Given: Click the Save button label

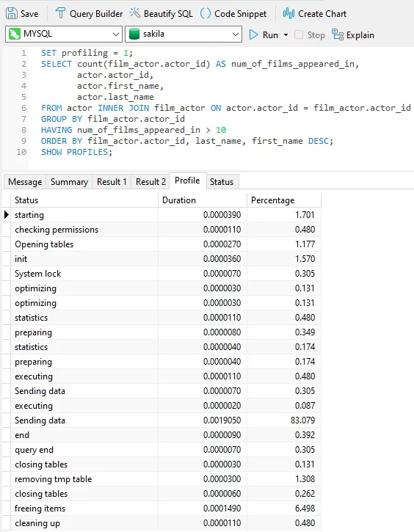Looking at the screenshot, I should coord(29,14).
